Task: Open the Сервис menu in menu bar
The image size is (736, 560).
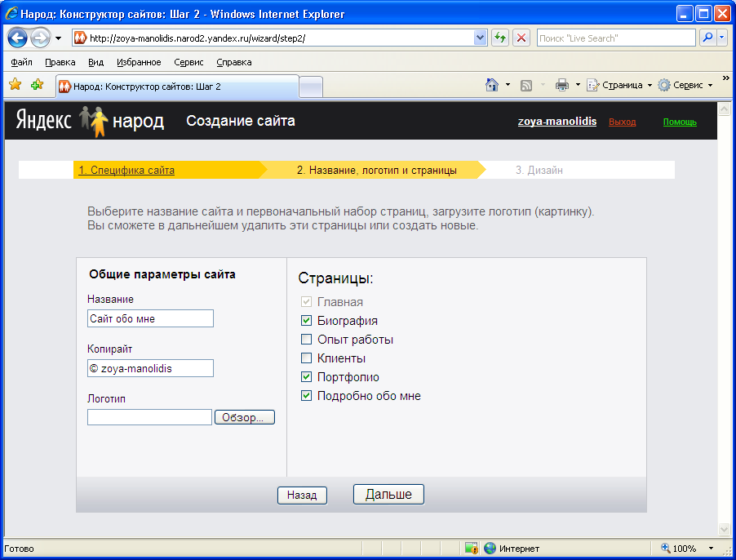Action: [x=188, y=62]
